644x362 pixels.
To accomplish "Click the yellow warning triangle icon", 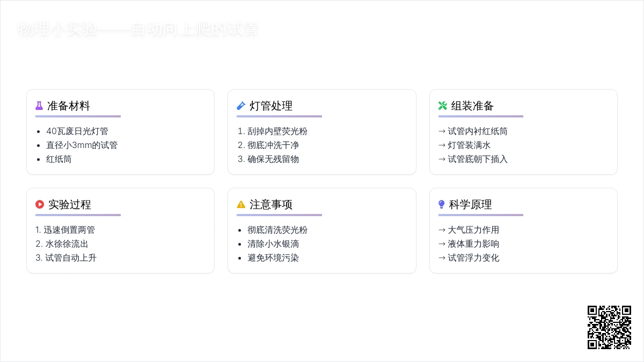I will pyautogui.click(x=241, y=204).
